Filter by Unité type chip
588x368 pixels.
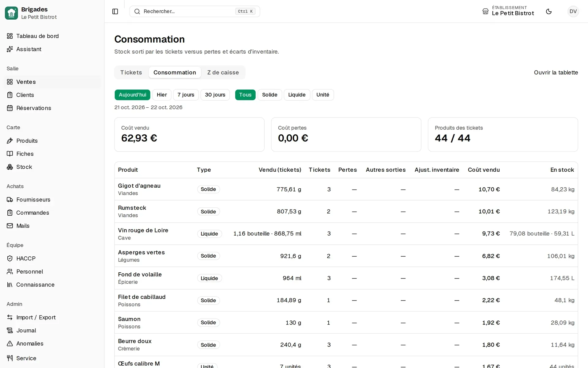click(323, 95)
